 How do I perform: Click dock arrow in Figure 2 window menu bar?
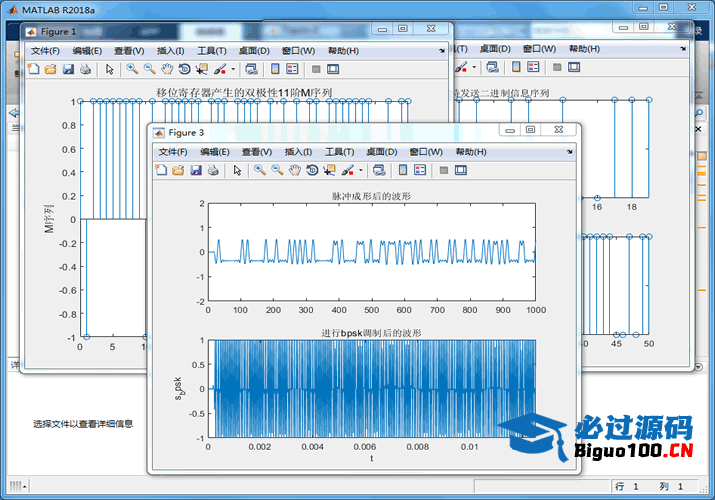point(683,49)
